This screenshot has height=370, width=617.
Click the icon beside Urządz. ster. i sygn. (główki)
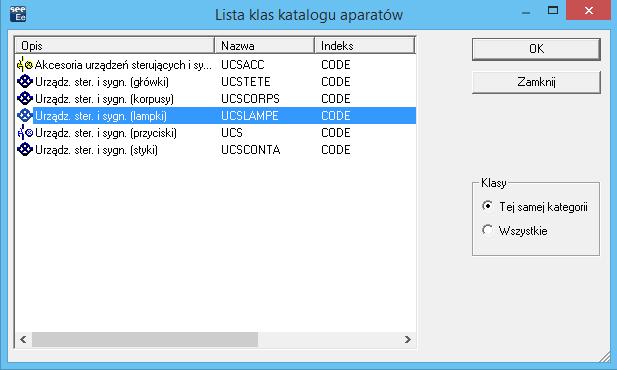click(x=25, y=82)
